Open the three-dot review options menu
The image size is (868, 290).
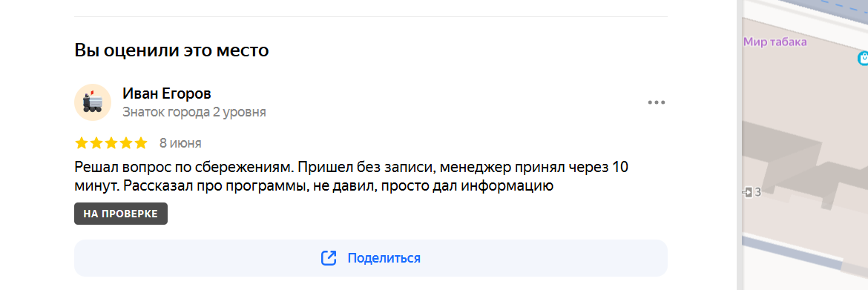click(x=656, y=102)
